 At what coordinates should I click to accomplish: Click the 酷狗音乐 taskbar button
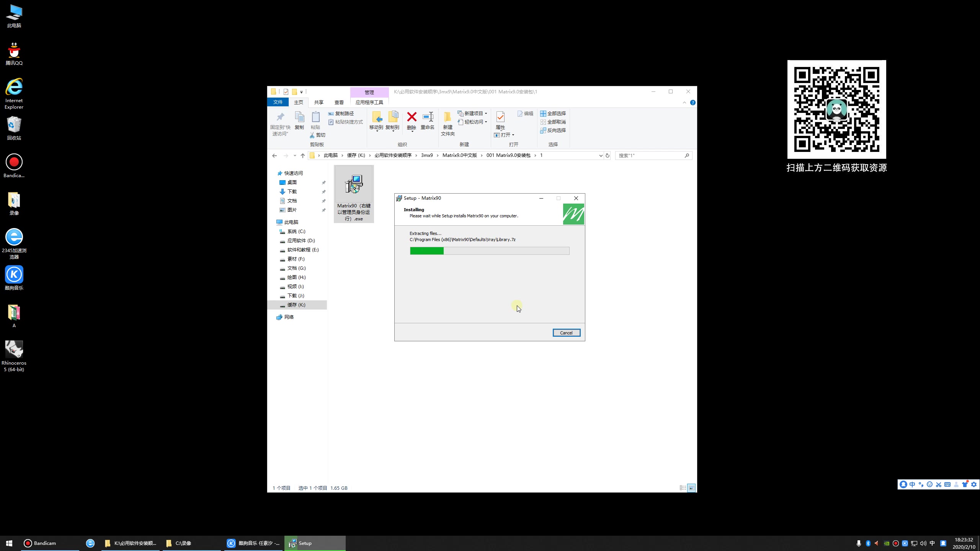tap(254, 543)
